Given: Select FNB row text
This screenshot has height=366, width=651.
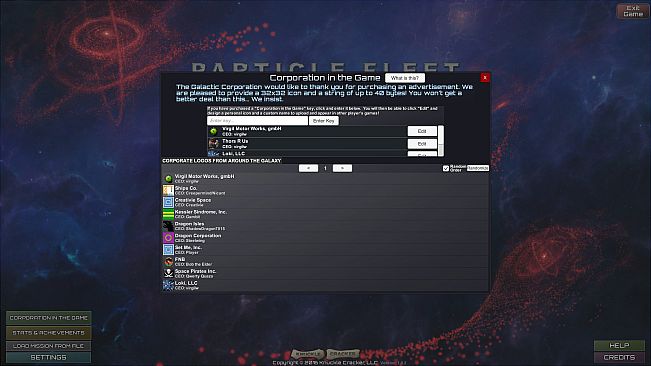Looking at the screenshot, I should coord(193,261).
